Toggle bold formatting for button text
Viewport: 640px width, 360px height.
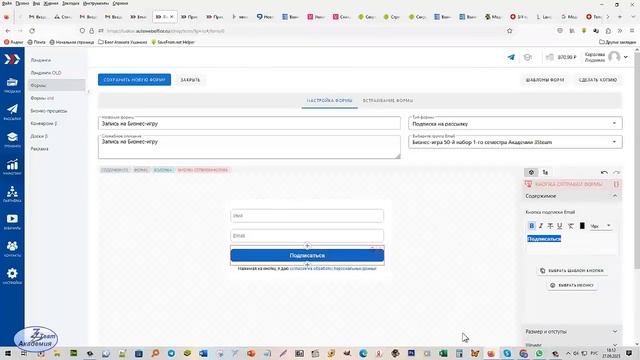pos(531,226)
